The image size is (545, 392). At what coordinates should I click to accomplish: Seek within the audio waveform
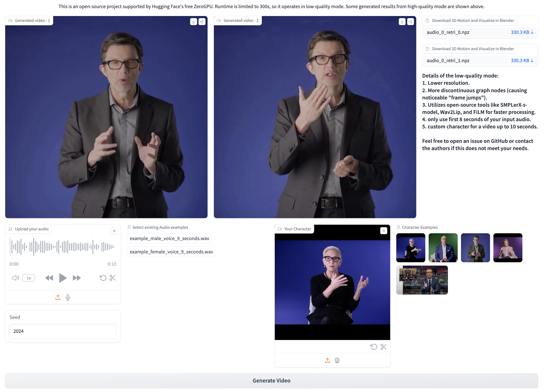(62, 247)
